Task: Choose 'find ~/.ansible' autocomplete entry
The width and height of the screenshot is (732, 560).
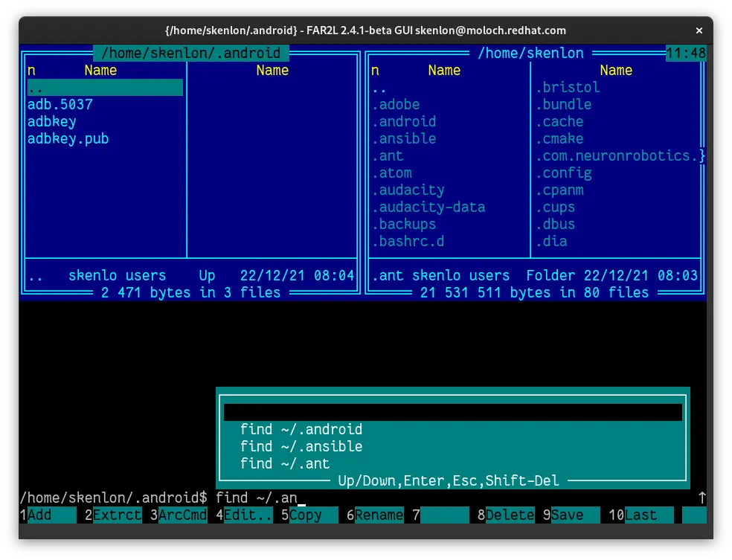Action: point(301,446)
